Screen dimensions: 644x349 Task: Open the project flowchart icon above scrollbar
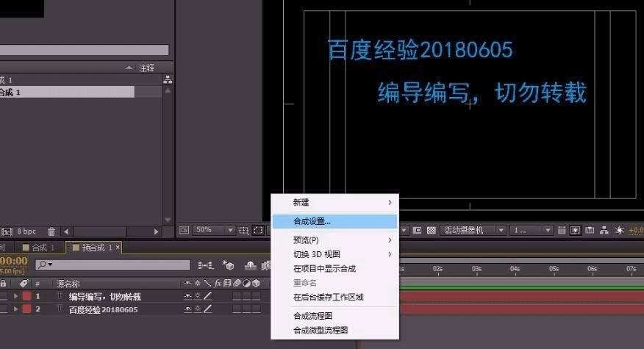(x=168, y=79)
